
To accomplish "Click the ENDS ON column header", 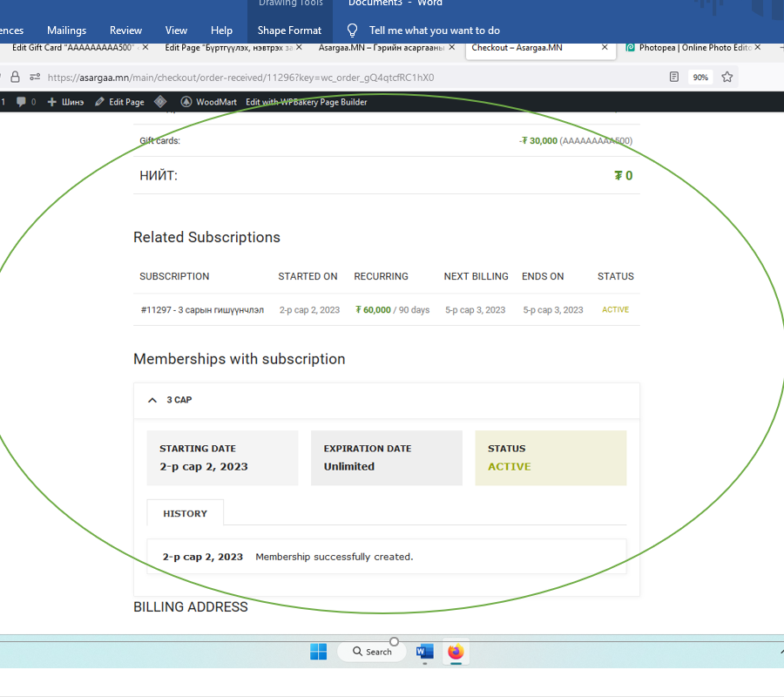I will [543, 276].
